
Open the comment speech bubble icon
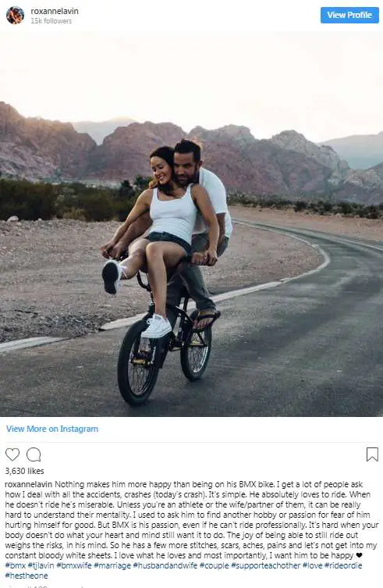coord(34,454)
